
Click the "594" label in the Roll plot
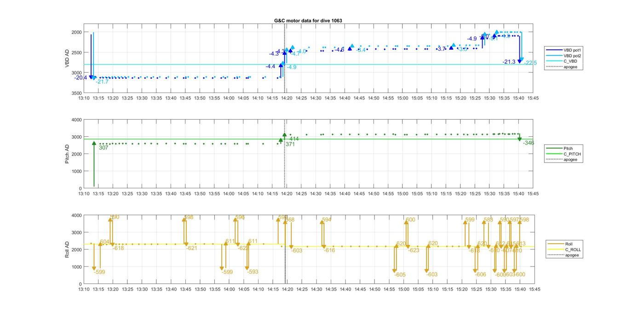327,220
